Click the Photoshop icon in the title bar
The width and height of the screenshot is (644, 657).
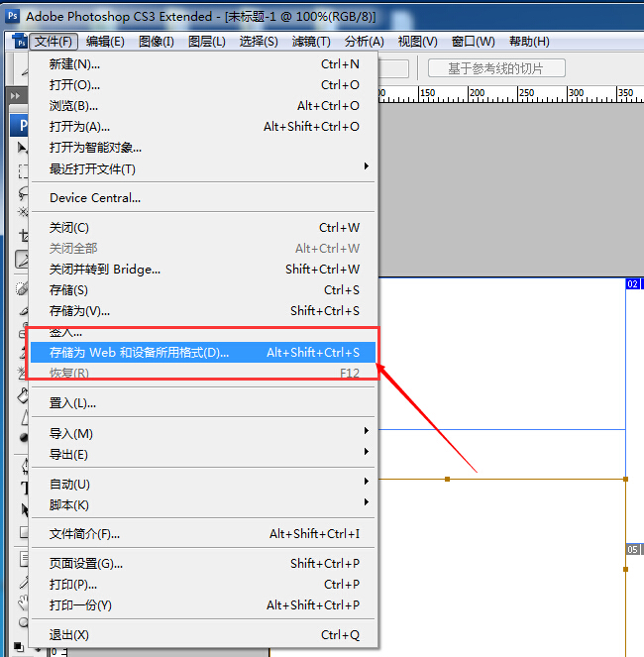pyautogui.click(x=13, y=16)
